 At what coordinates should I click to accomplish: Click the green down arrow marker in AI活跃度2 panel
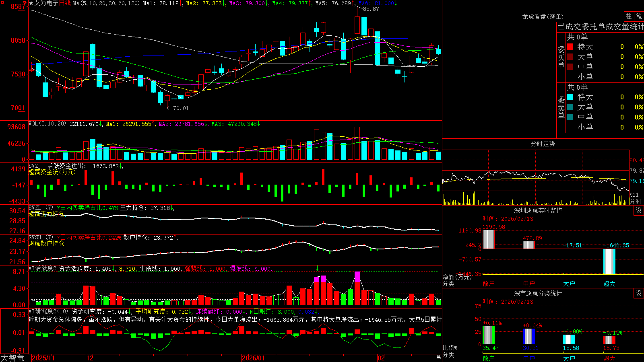[318, 268]
